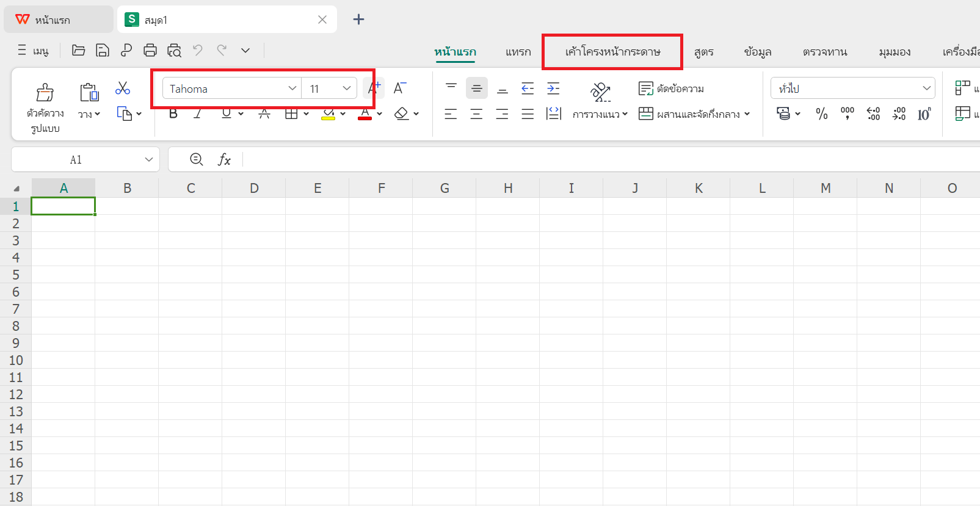The width and height of the screenshot is (980, 506).
Task: Print the spreadsheet with printer icon
Action: tap(150, 50)
